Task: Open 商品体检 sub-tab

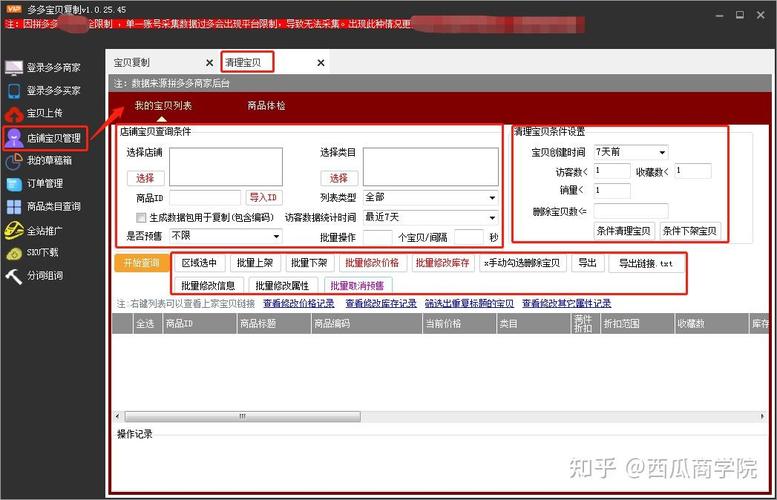Action: 266,106
